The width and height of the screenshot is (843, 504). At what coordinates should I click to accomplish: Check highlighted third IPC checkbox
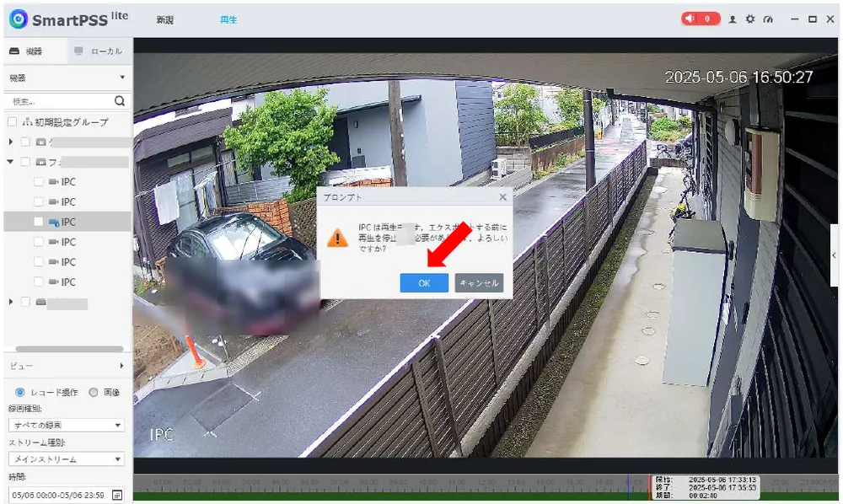(x=38, y=222)
